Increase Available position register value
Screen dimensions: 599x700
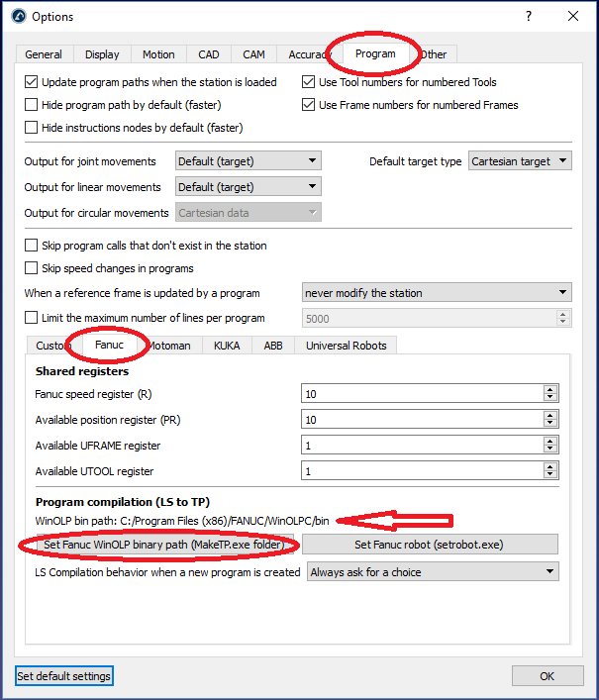(550, 415)
